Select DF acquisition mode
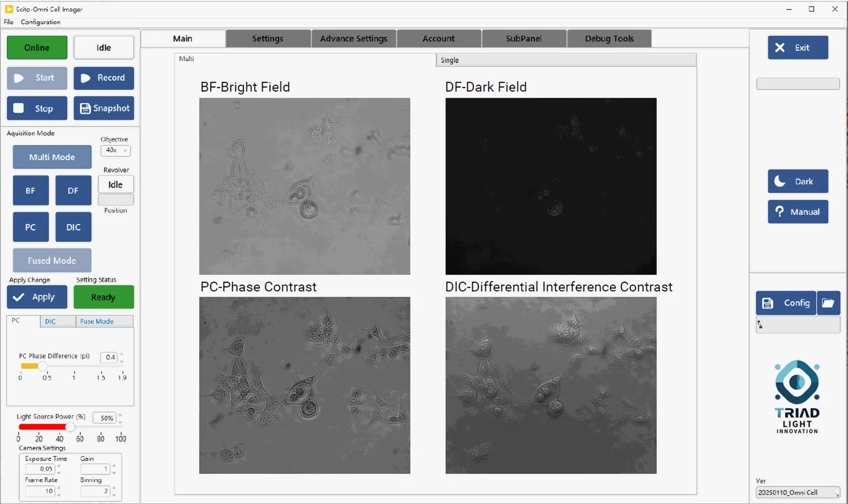Screen dimensions: 848x504 (73, 191)
